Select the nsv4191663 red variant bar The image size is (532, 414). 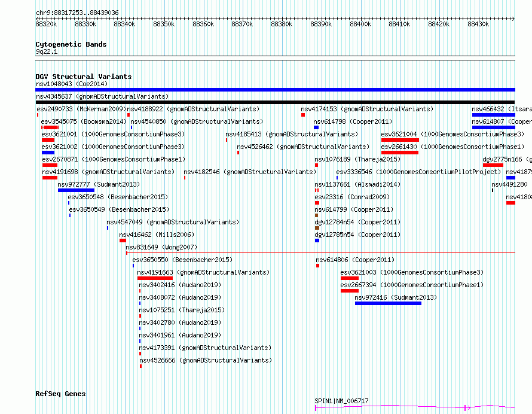(155, 278)
